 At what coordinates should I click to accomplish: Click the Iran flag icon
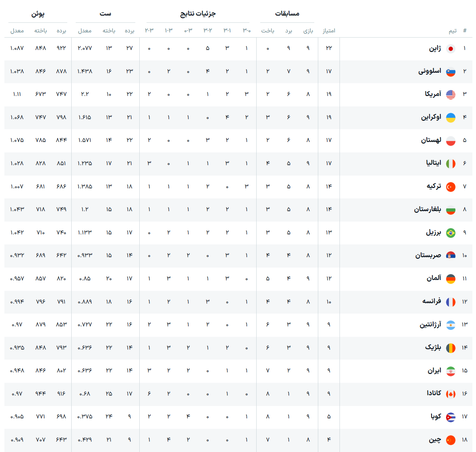(450, 371)
